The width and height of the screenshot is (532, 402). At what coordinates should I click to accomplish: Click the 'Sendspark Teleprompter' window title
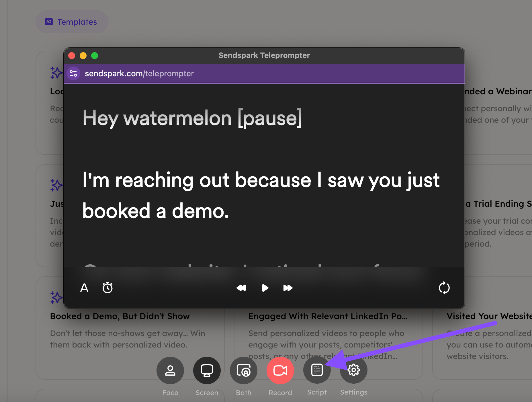pyautogui.click(x=264, y=55)
